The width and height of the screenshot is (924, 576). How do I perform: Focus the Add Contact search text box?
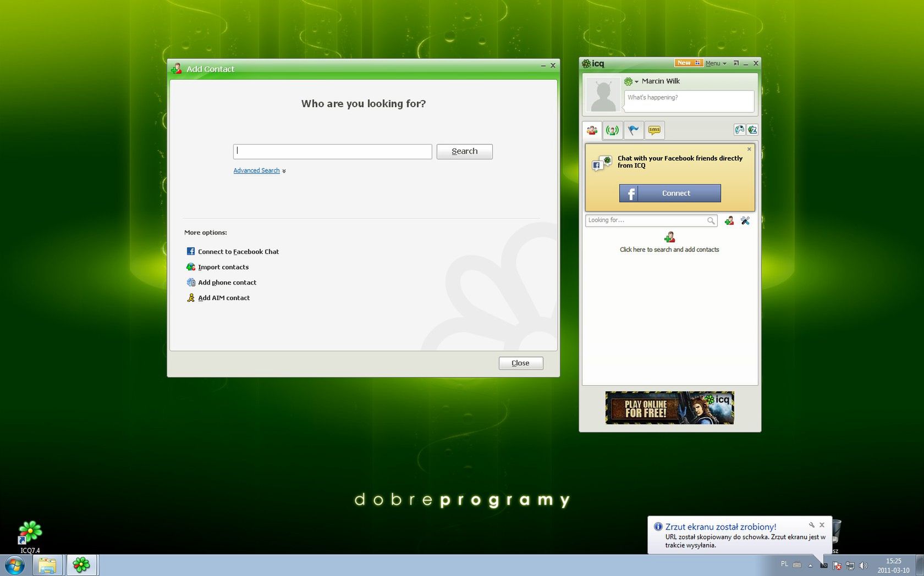[x=333, y=152]
